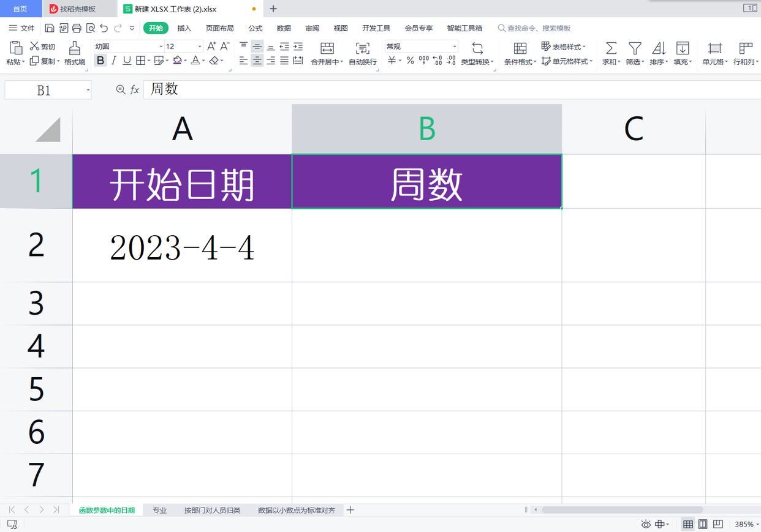
Task: Click the Cells (单元格) button
Action: pos(714,53)
